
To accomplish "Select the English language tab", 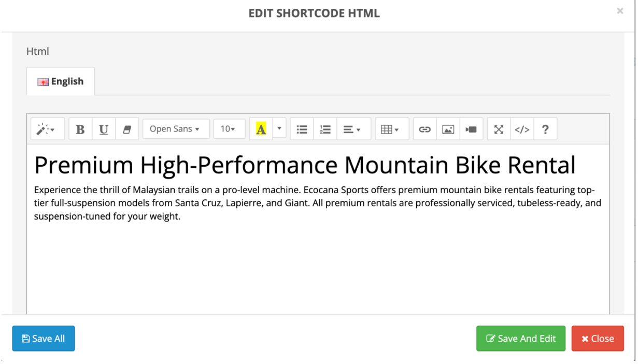I will [61, 82].
